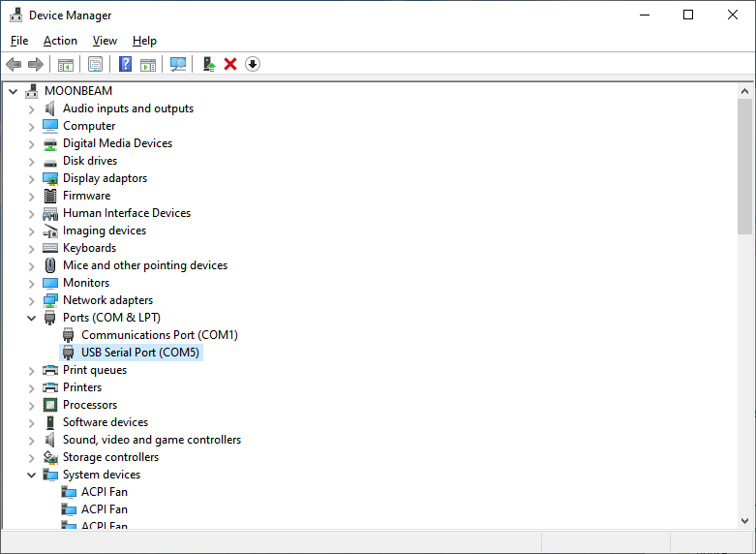Open the View menu

click(105, 41)
